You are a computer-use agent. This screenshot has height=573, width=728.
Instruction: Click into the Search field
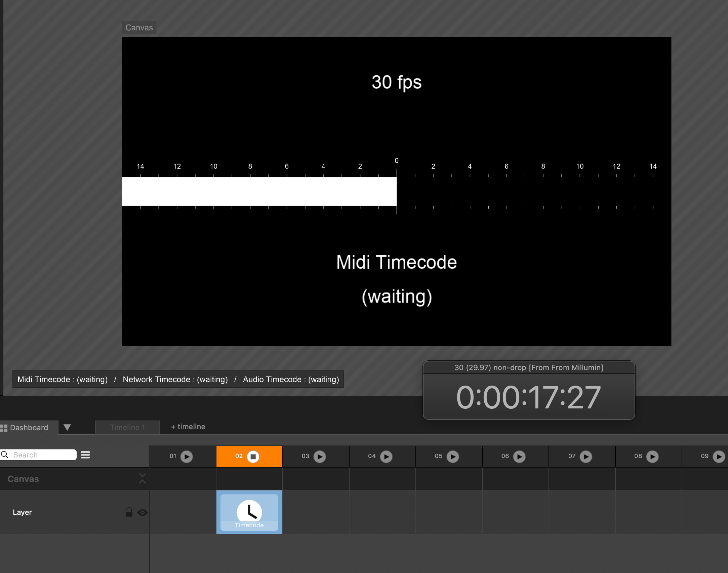point(43,455)
